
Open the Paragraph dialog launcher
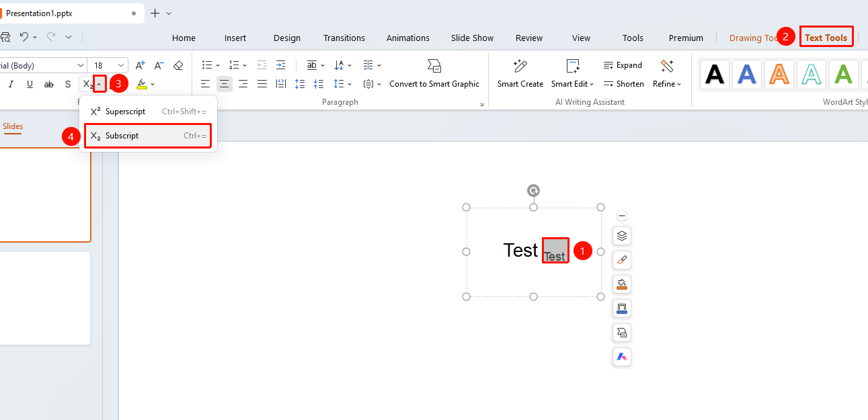coord(481,104)
